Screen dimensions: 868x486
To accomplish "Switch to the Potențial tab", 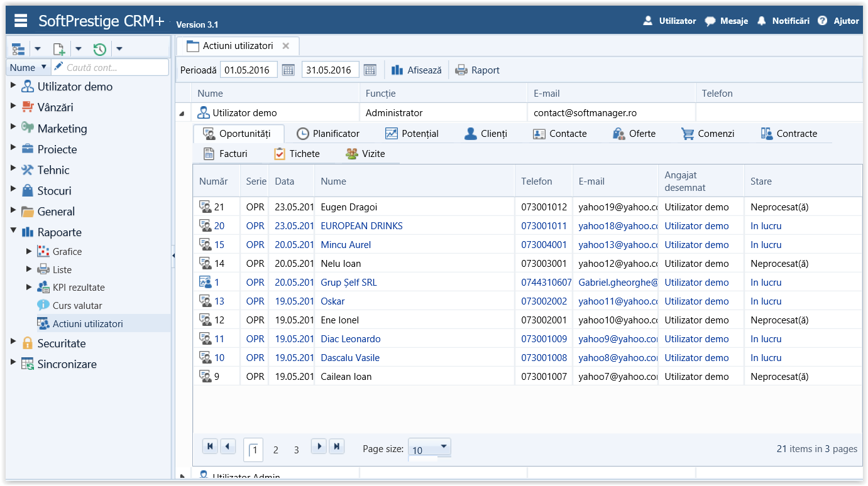I will coord(412,134).
